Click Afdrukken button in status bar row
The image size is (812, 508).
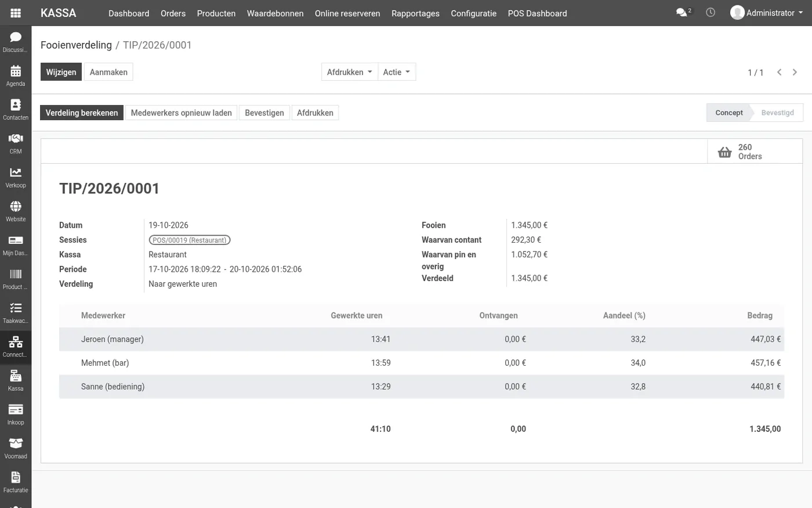(x=315, y=113)
